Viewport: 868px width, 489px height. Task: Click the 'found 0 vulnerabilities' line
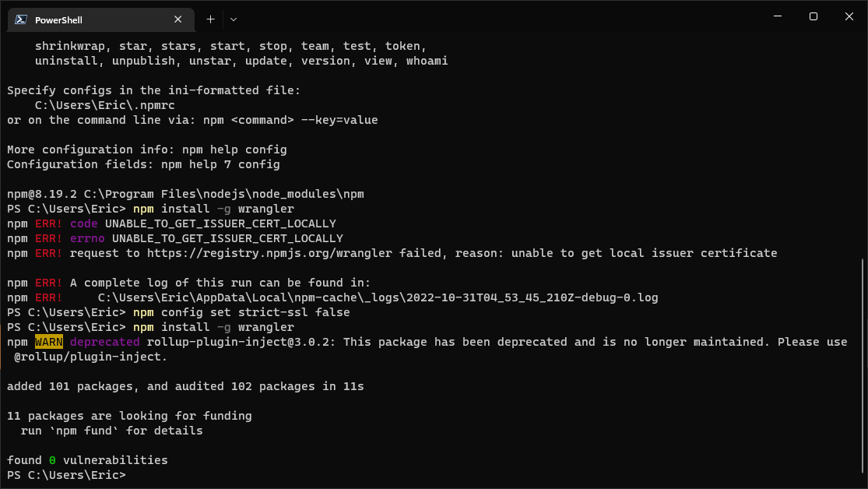(x=87, y=460)
